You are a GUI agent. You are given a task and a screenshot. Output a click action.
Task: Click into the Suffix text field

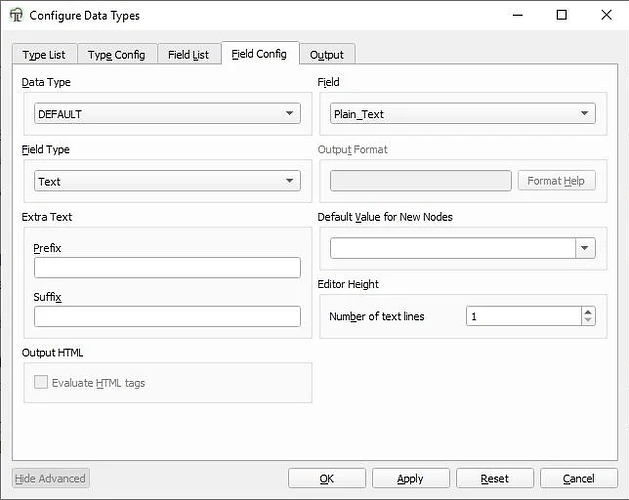tap(167, 316)
